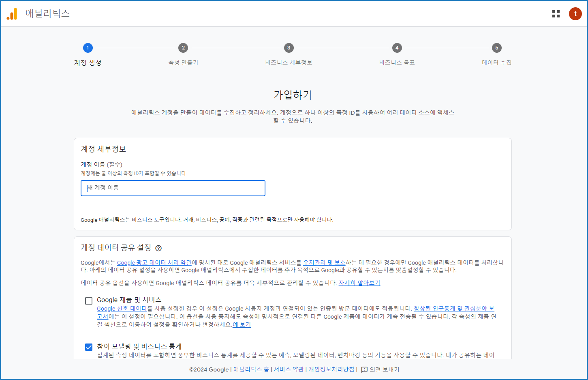This screenshot has width=588, height=380.
Task: Open the user account avatar
Action: click(x=575, y=14)
